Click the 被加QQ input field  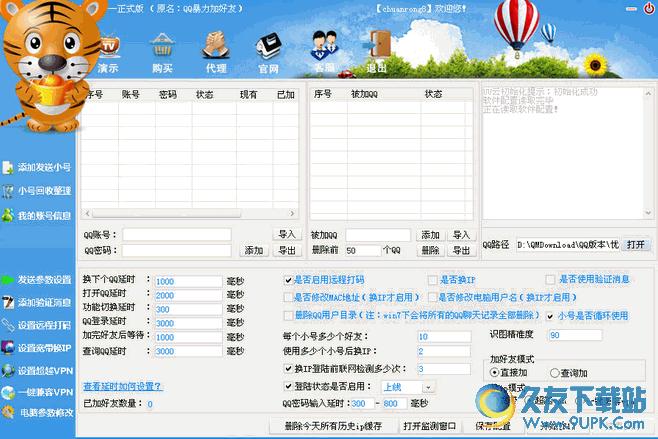(378, 235)
